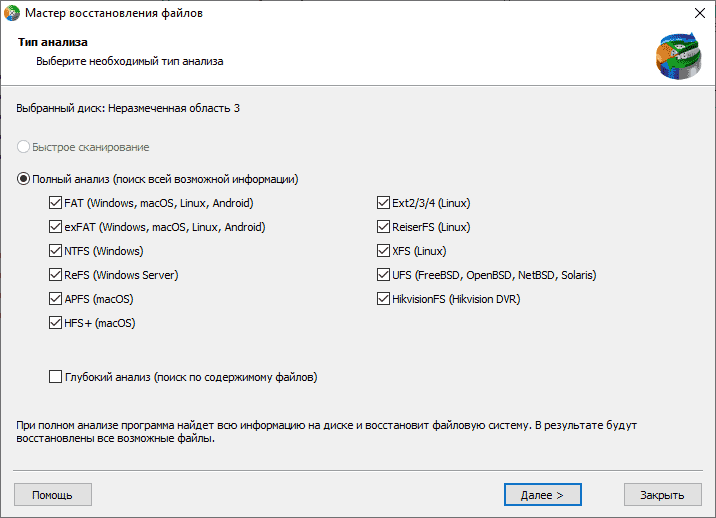Screen dimensions: 716x518
Task: Click the app logo icon in title bar
Action: [12, 13]
